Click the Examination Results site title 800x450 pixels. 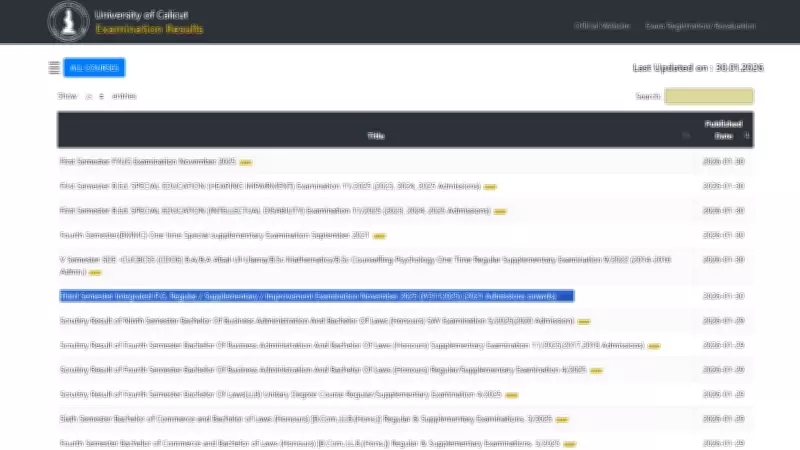(x=149, y=30)
